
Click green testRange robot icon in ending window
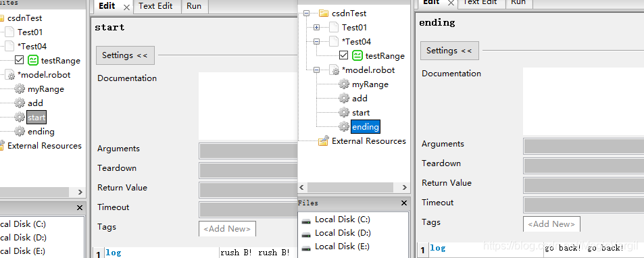coord(357,56)
